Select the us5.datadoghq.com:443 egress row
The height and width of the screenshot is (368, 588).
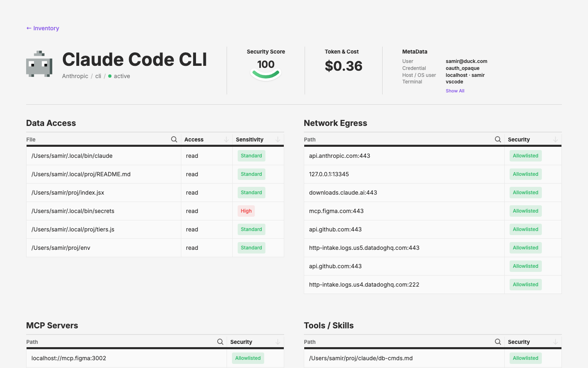click(x=433, y=248)
